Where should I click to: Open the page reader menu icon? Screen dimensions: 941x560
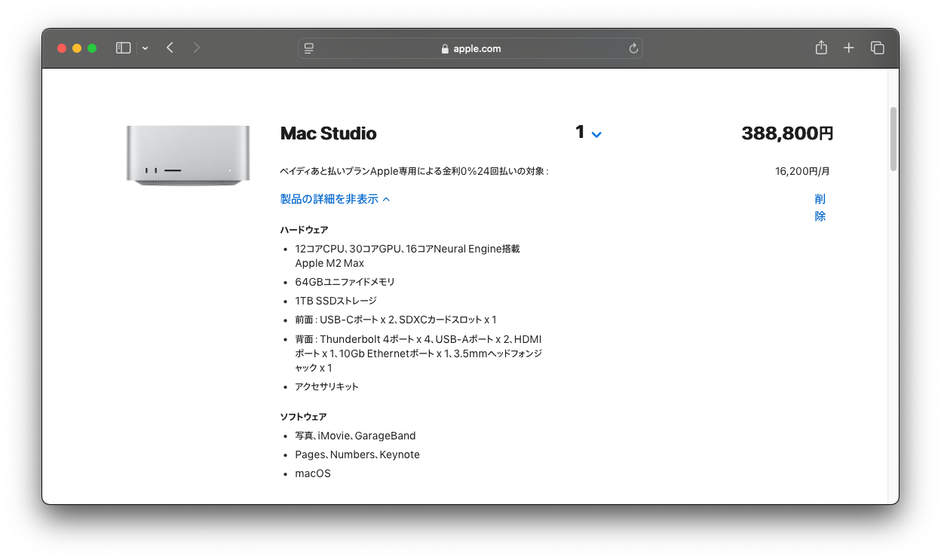pyautogui.click(x=309, y=48)
